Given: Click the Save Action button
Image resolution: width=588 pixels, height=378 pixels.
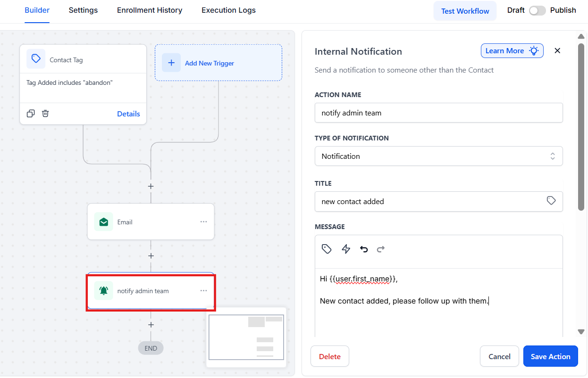Looking at the screenshot, I should coord(550,356).
